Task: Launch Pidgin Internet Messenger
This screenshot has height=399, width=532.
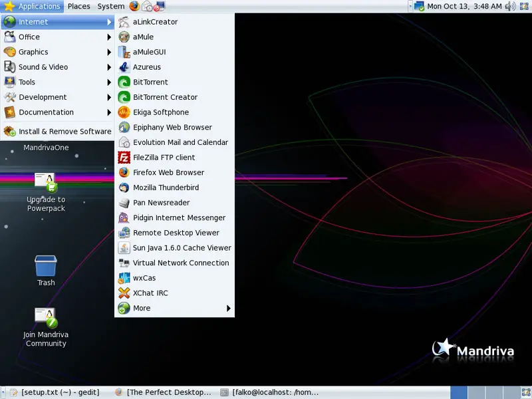Action: 174,217
